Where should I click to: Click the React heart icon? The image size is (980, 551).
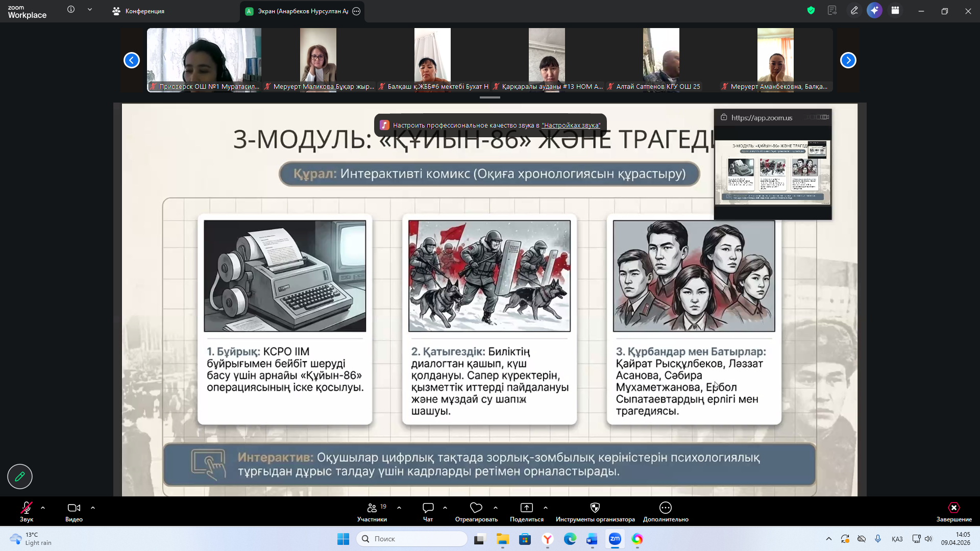[476, 508]
